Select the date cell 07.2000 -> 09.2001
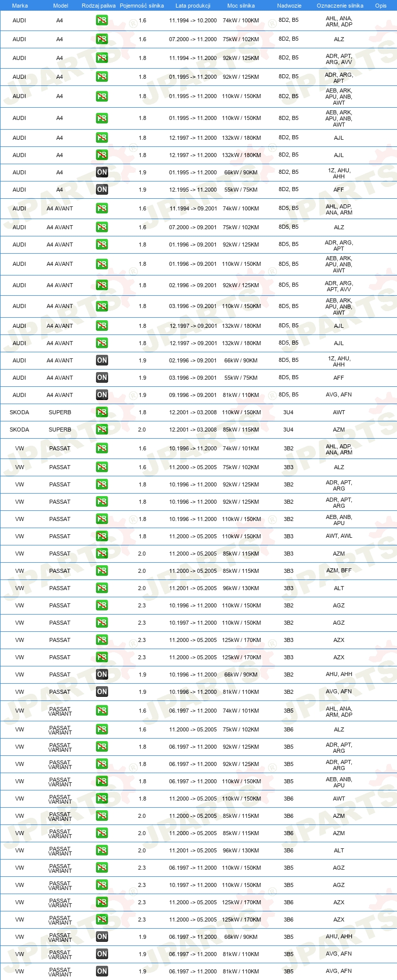The width and height of the screenshot is (397, 980). click(193, 227)
